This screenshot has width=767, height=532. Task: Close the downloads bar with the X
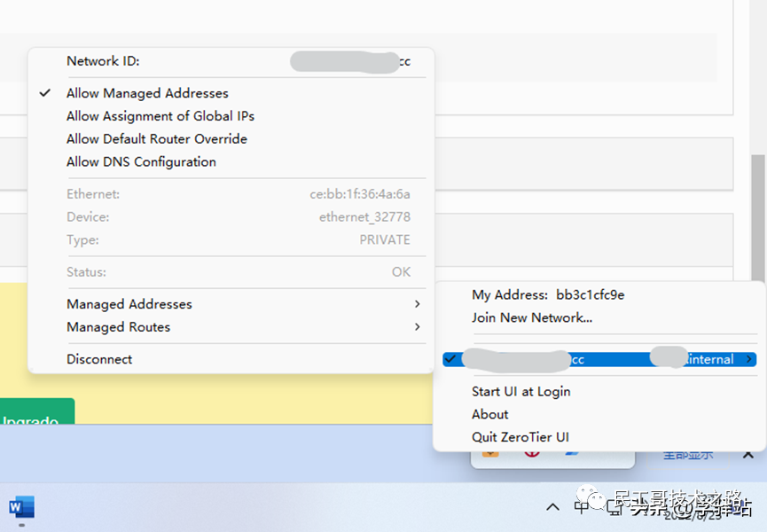747,455
